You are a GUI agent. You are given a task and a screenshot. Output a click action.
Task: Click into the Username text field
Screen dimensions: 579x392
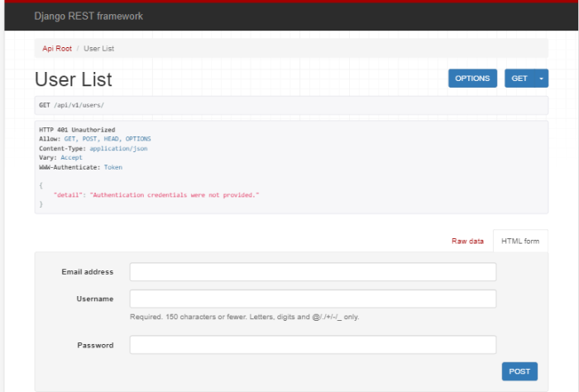(313, 299)
